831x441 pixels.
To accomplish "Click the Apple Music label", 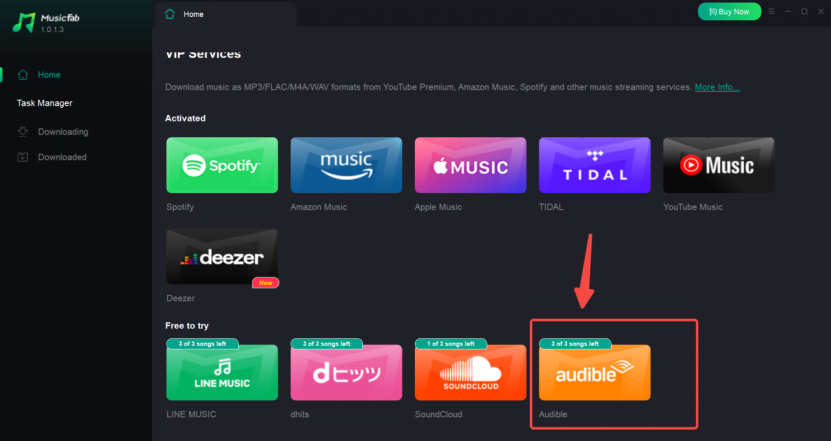I will [438, 207].
